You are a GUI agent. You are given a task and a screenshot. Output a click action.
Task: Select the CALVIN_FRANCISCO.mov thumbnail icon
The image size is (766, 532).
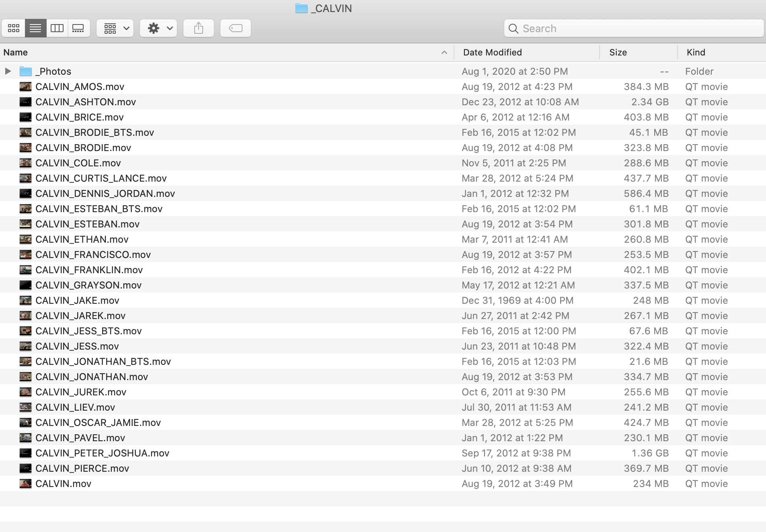click(26, 254)
